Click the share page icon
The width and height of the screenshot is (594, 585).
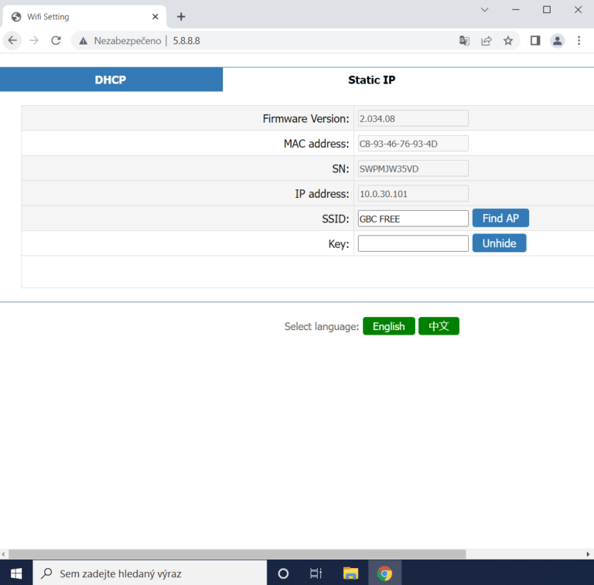click(x=486, y=41)
